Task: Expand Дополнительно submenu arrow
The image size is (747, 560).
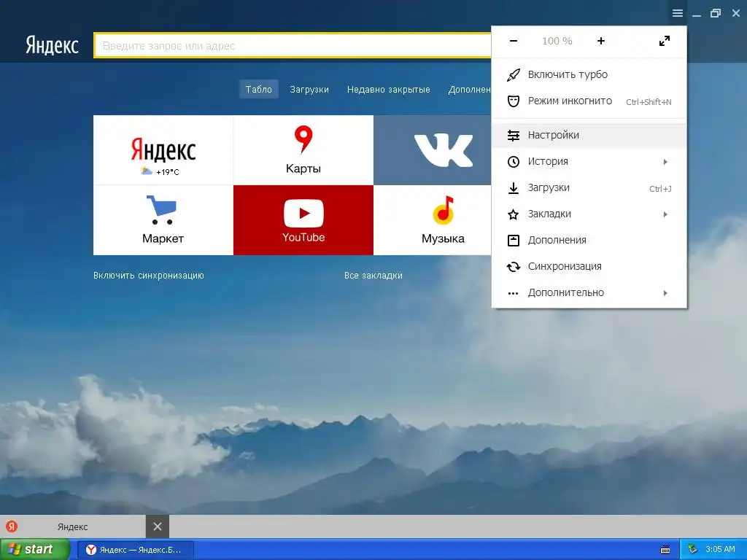Action: tap(665, 293)
